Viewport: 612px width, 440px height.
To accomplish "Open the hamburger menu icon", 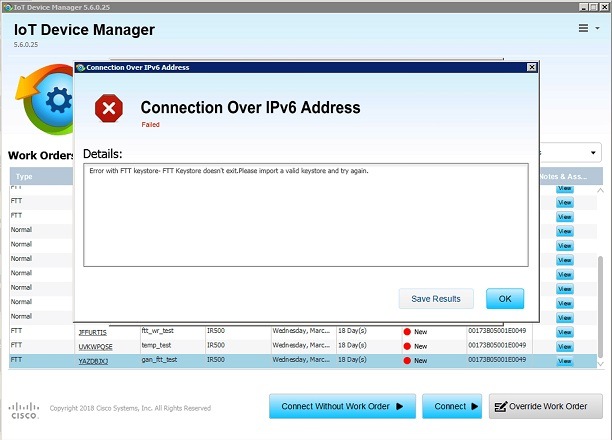I will [583, 28].
